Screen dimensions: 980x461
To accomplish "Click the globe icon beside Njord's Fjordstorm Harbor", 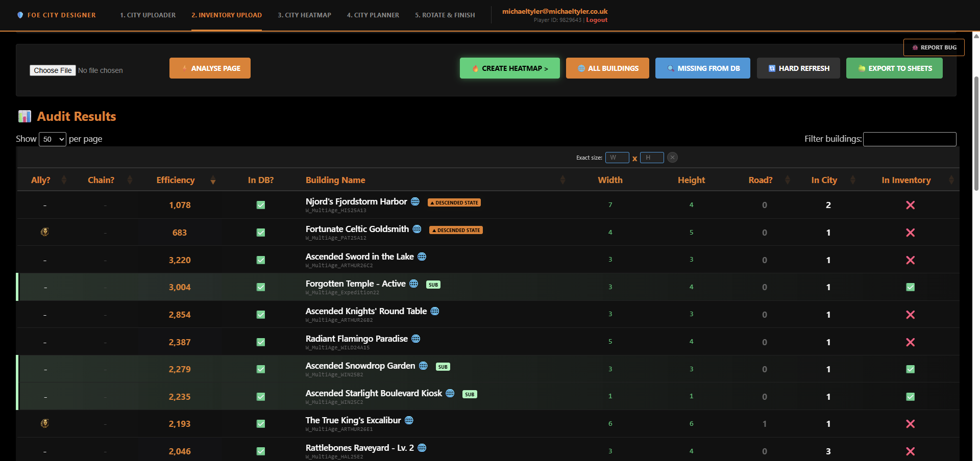I will tap(415, 201).
